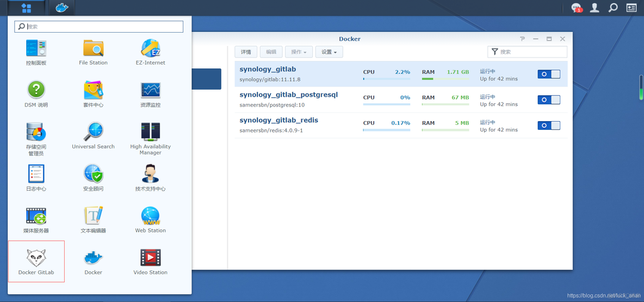
Task: Launch High Availability Manager
Action: [x=150, y=135]
